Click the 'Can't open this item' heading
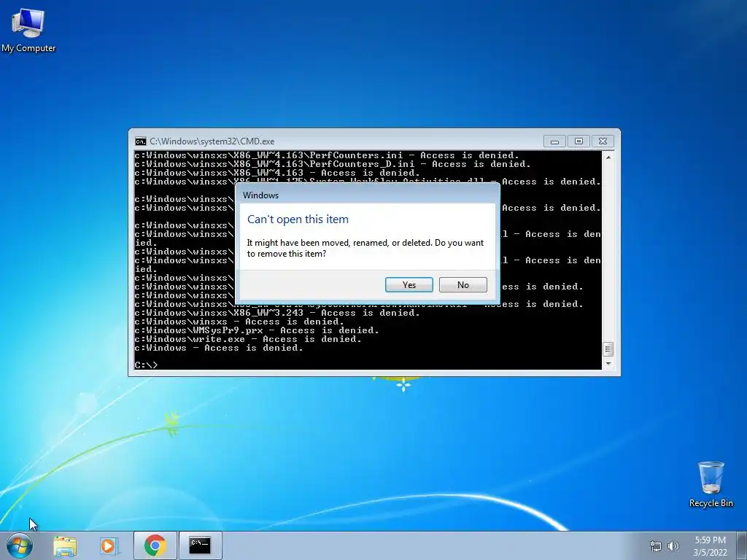The height and width of the screenshot is (560, 747). (x=298, y=219)
